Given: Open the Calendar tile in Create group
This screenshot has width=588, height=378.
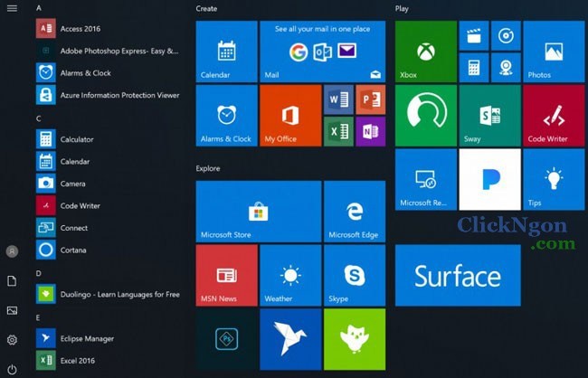Looking at the screenshot, I should pos(226,52).
